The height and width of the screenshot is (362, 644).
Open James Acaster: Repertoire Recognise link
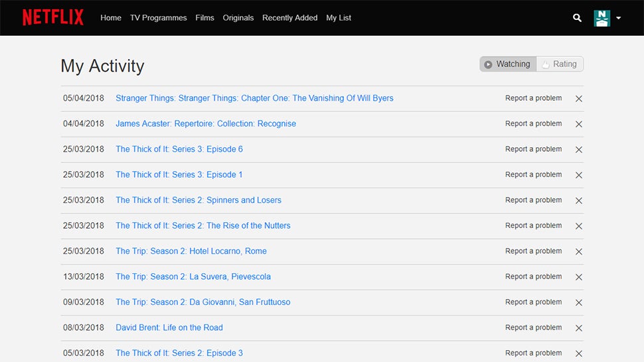(206, 123)
